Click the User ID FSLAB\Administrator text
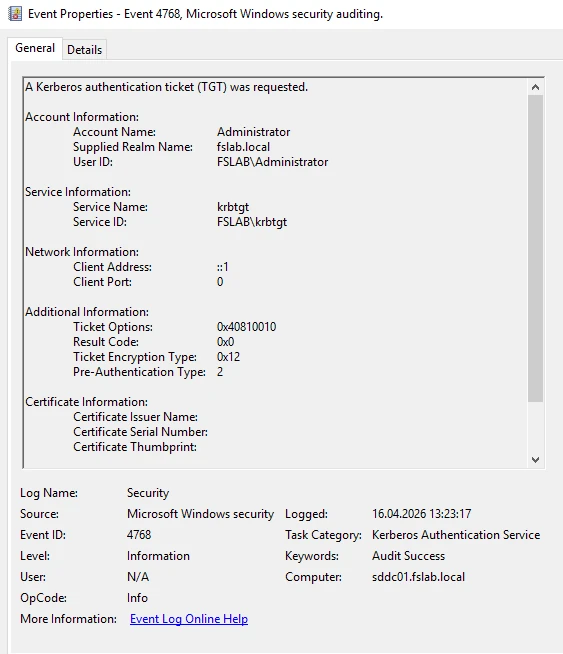 coord(272,162)
